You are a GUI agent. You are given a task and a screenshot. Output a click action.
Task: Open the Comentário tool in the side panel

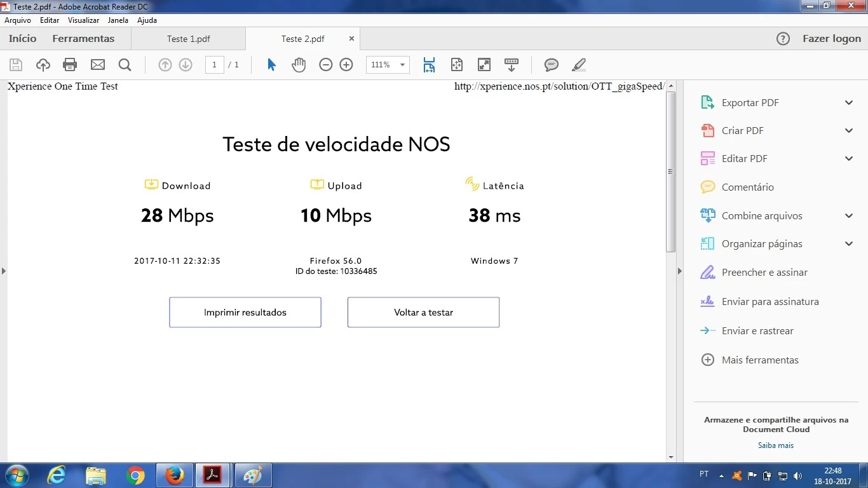[x=747, y=187]
